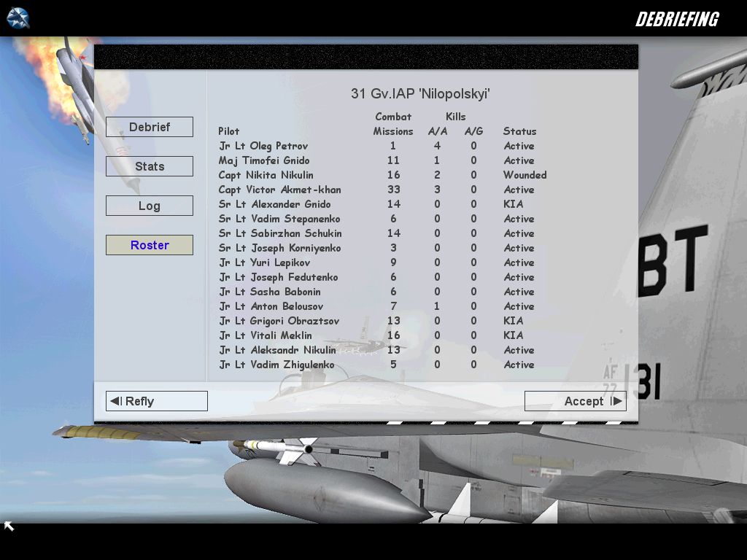This screenshot has width=747, height=560.
Task: Click Anton Belousov's A/A kills value 1
Action: point(437,306)
